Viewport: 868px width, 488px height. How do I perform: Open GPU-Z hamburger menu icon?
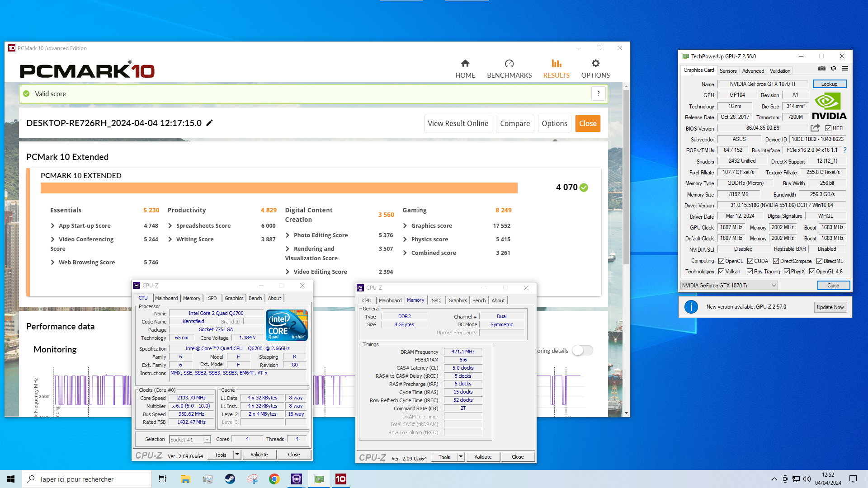[x=845, y=69]
